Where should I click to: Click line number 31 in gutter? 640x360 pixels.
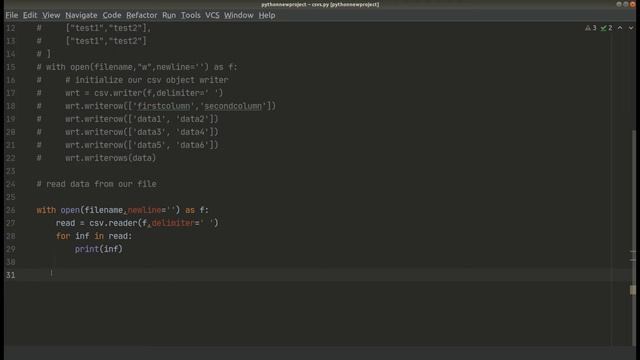11,275
